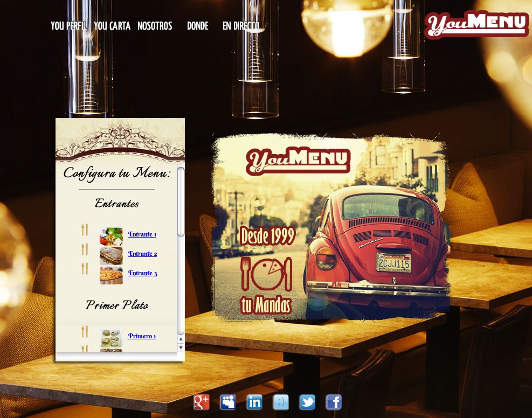Click the light blue smiley social icon
Image resolution: width=532 pixels, height=418 pixels.
pos(281,402)
